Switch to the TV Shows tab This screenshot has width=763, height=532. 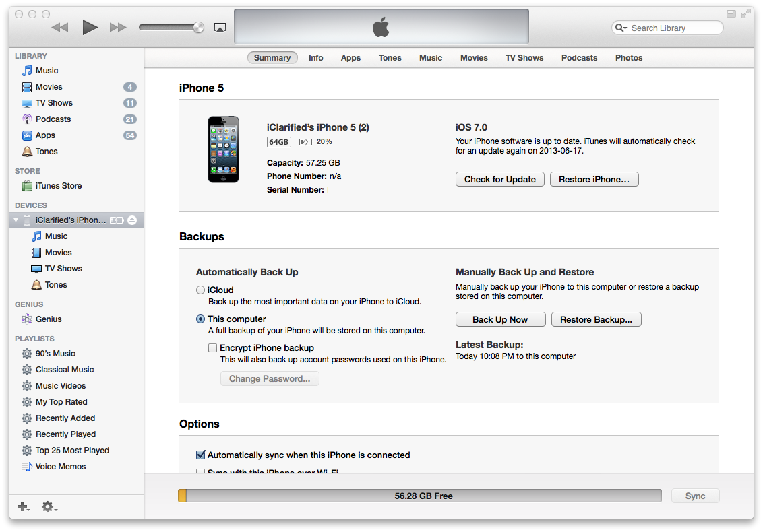[524, 58]
